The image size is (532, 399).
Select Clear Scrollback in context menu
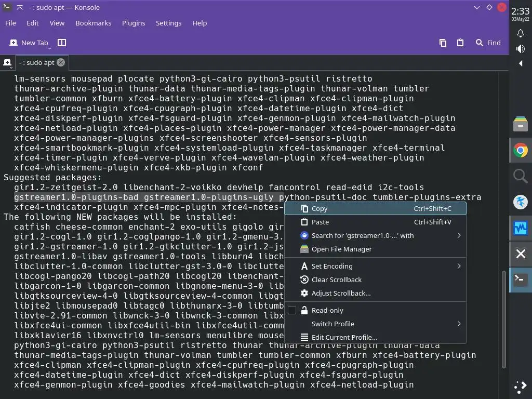(375, 280)
